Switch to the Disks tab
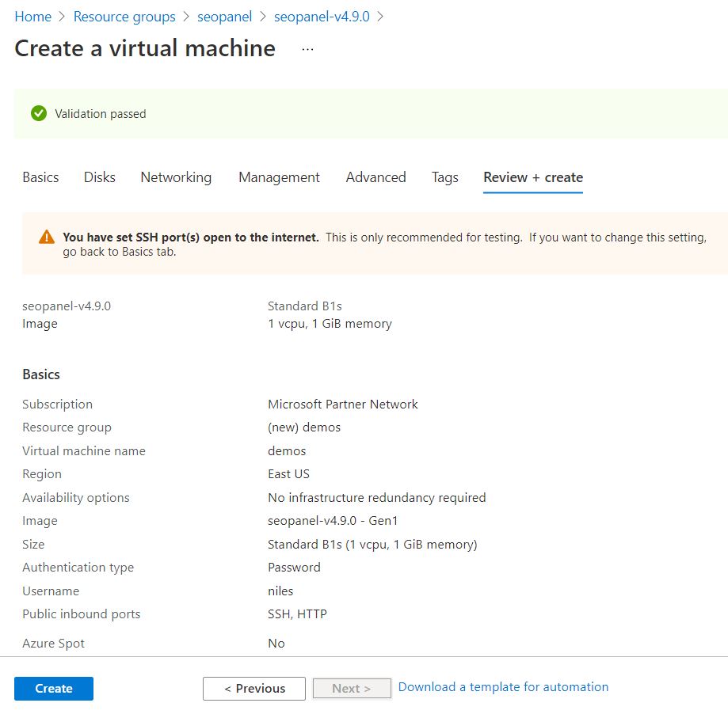Screen dimensions: 728x718 (x=100, y=177)
